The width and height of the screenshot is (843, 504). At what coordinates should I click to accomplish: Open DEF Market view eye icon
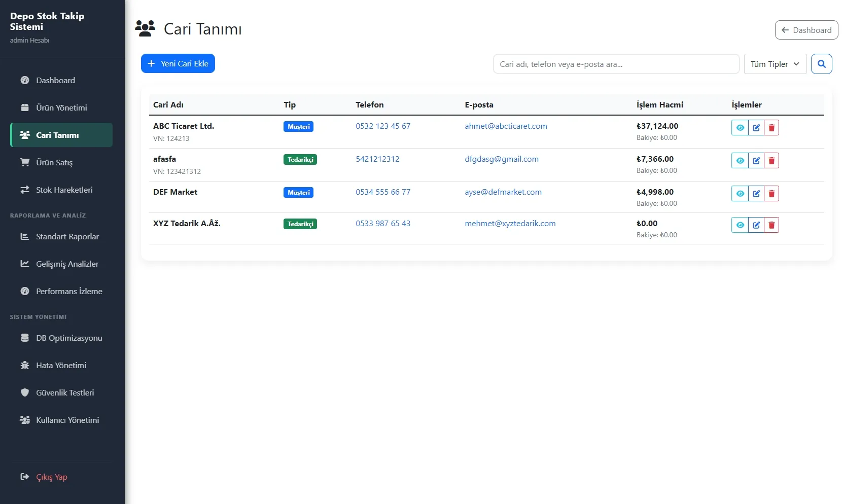740,194
